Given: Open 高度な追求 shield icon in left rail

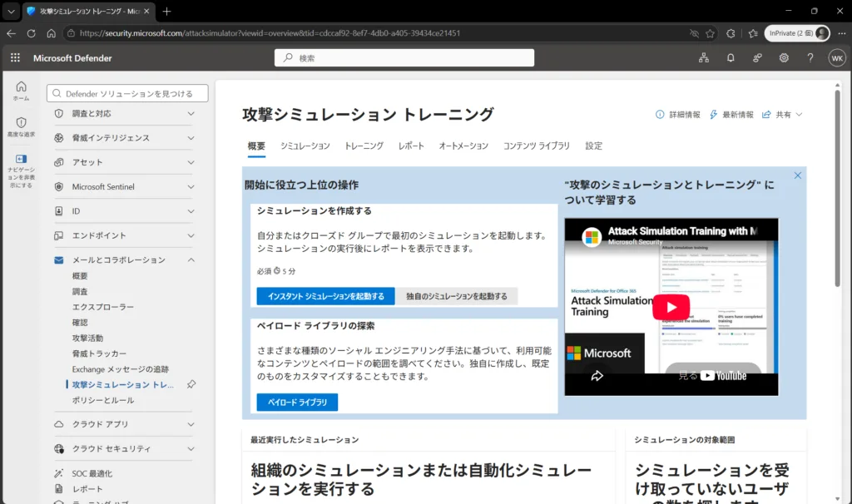Looking at the screenshot, I should click(21, 127).
